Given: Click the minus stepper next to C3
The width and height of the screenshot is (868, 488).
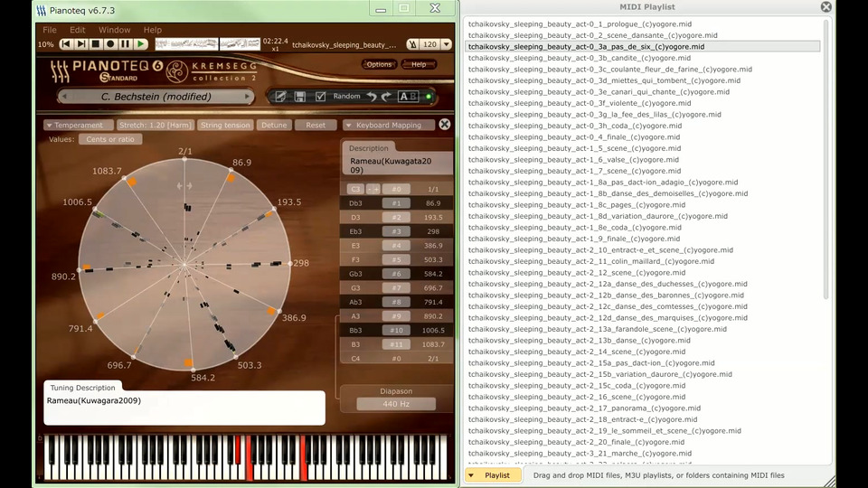Looking at the screenshot, I should click(x=370, y=189).
